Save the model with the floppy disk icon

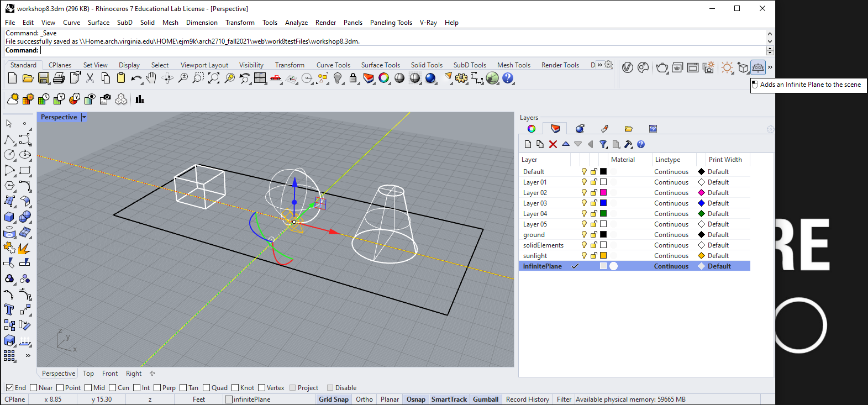click(x=44, y=78)
